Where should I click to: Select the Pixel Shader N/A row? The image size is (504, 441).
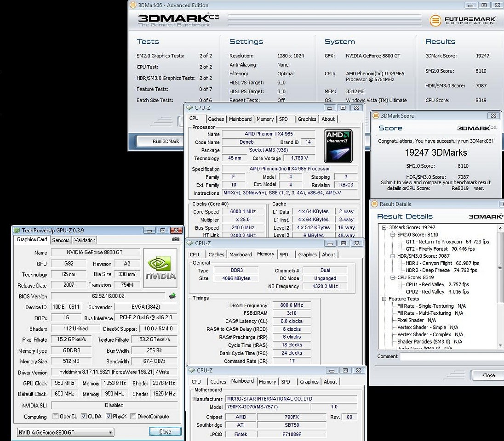coord(417,320)
